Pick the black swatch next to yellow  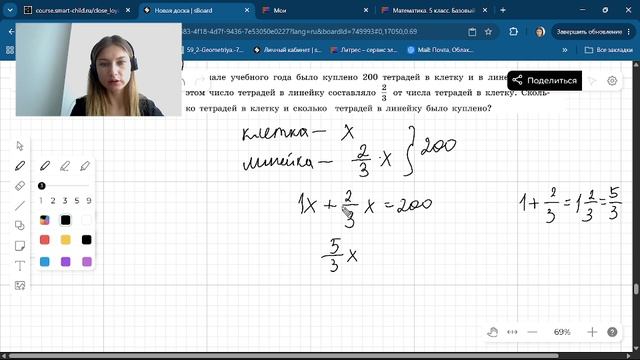(86, 240)
